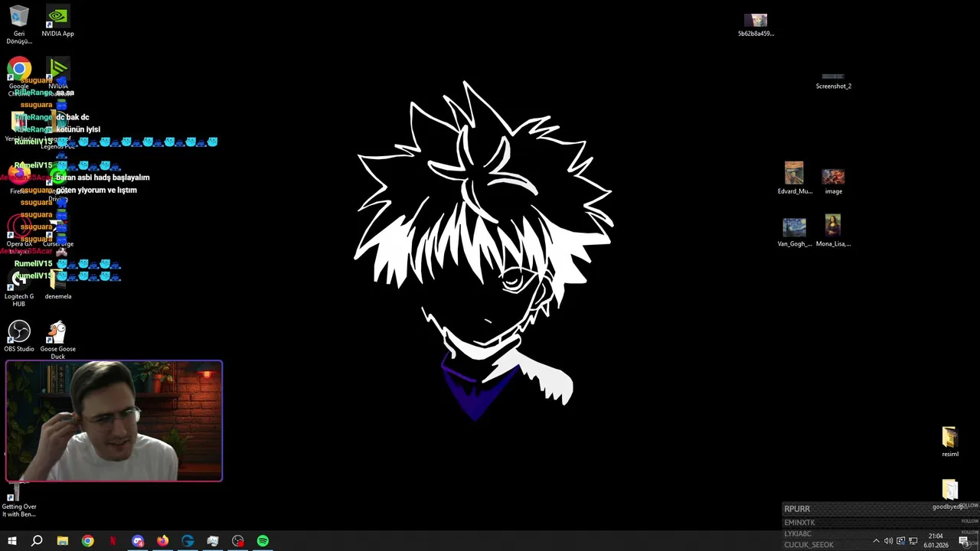Image resolution: width=980 pixels, height=551 pixels.
Task: Open the denemela folder on the desktop
Action: (x=57, y=285)
